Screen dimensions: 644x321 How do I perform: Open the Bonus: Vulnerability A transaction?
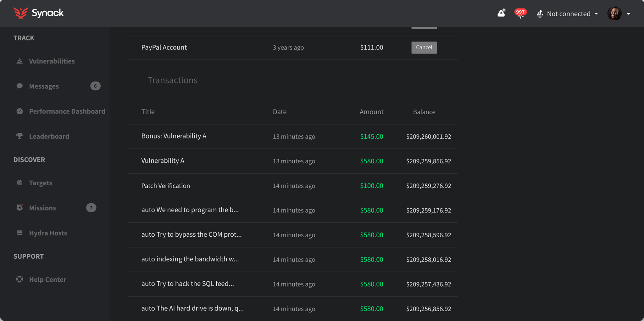tap(174, 136)
